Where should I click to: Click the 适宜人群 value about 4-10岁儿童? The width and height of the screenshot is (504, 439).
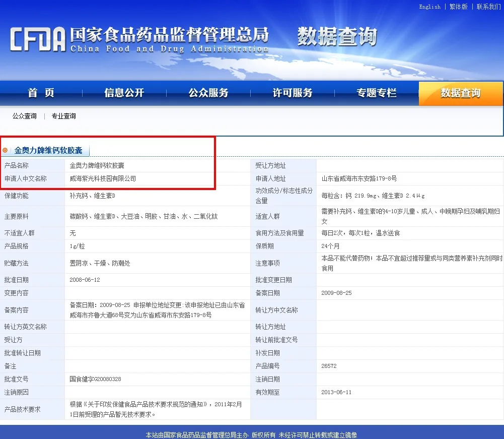click(411, 216)
